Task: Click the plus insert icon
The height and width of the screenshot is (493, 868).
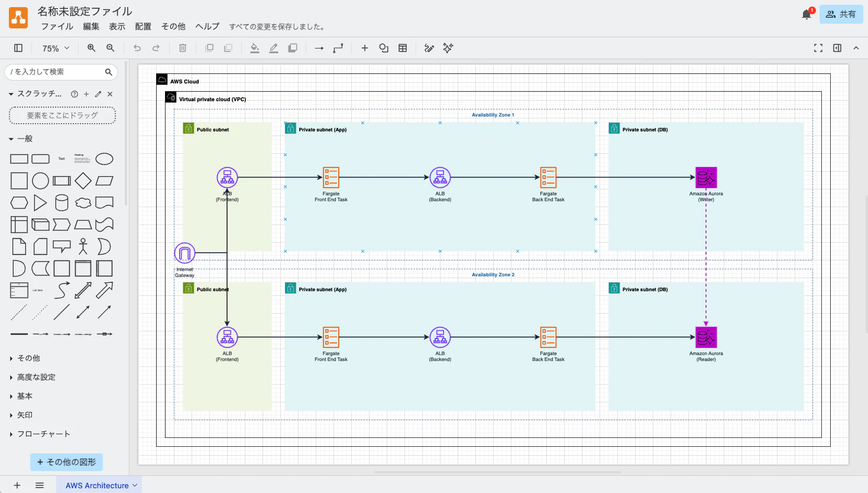Action: pyautogui.click(x=365, y=48)
